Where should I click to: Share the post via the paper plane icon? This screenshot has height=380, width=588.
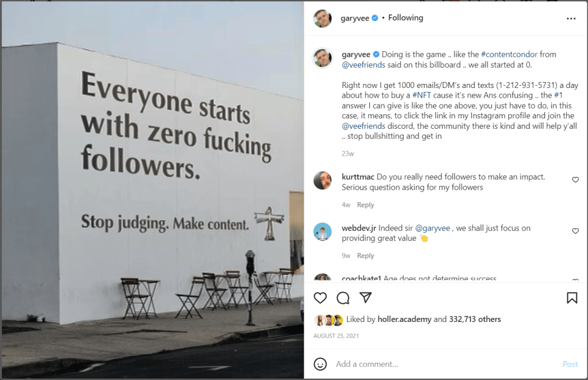(x=366, y=298)
